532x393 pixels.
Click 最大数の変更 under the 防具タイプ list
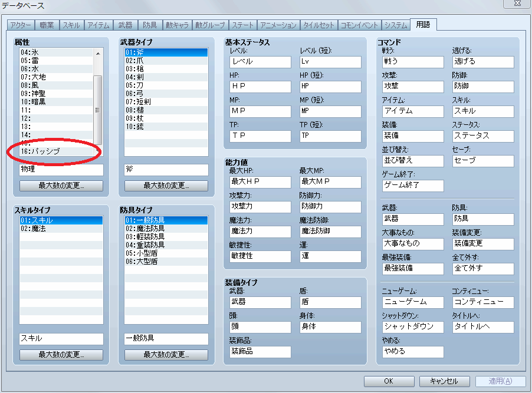pyautogui.click(x=166, y=355)
